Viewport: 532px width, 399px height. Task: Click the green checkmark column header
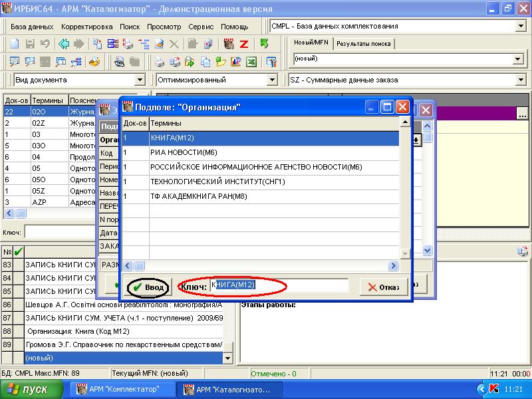[x=18, y=251]
